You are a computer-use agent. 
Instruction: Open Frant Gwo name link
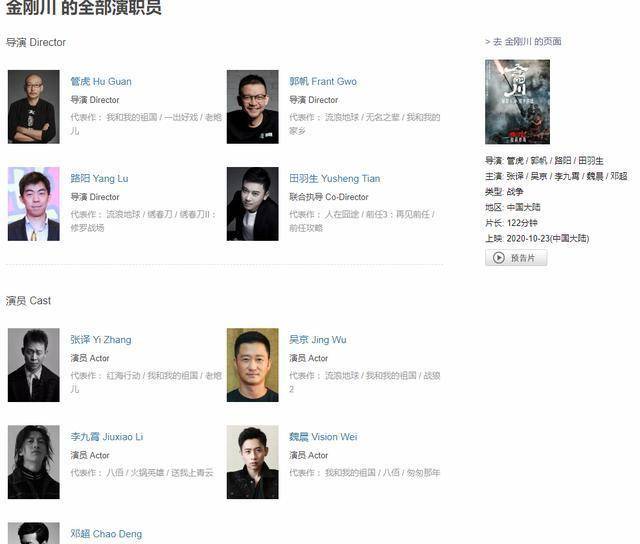[x=323, y=82]
